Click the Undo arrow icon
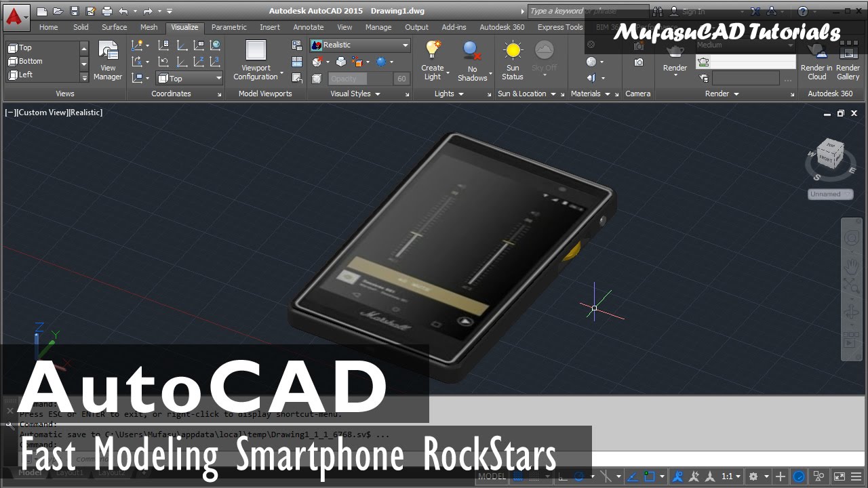The image size is (868, 488). (x=123, y=12)
